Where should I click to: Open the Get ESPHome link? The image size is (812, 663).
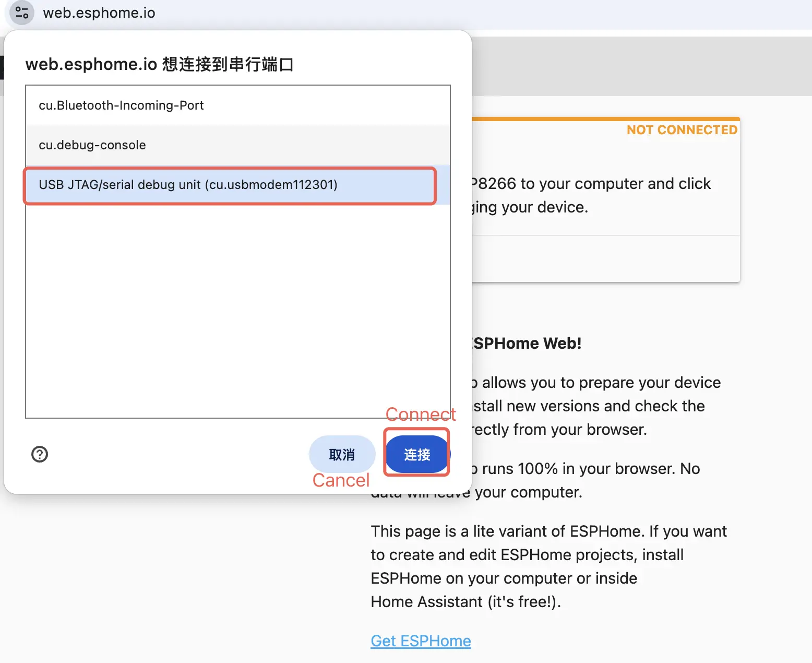[x=421, y=641]
